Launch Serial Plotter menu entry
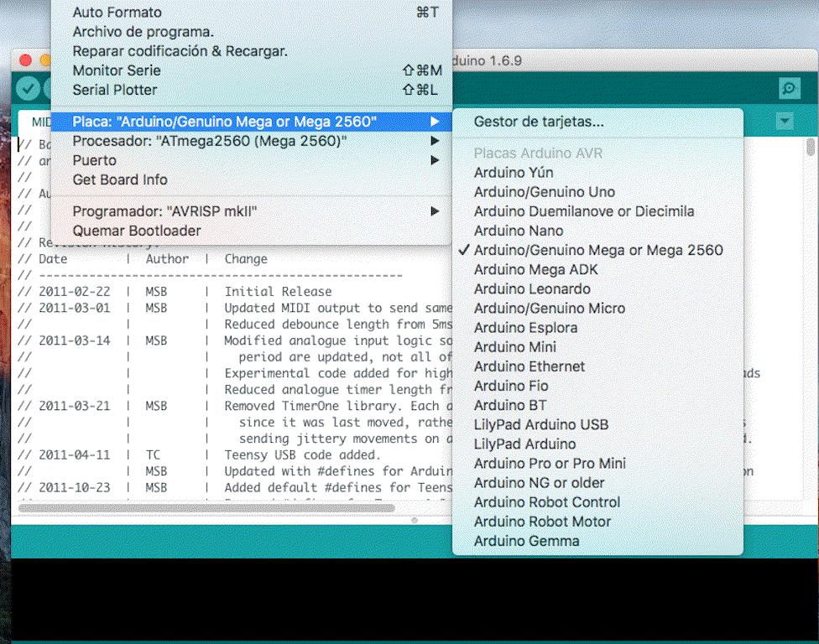The image size is (819, 644). tap(115, 90)
